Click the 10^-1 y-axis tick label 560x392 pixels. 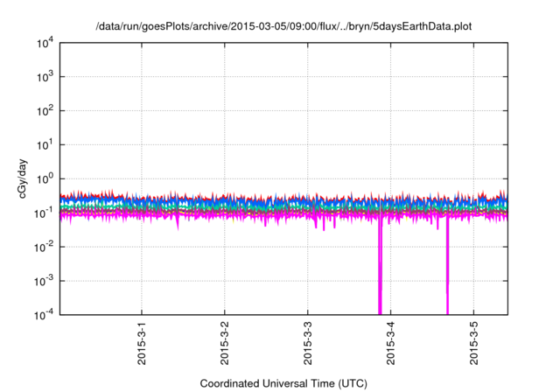point(44,213)
